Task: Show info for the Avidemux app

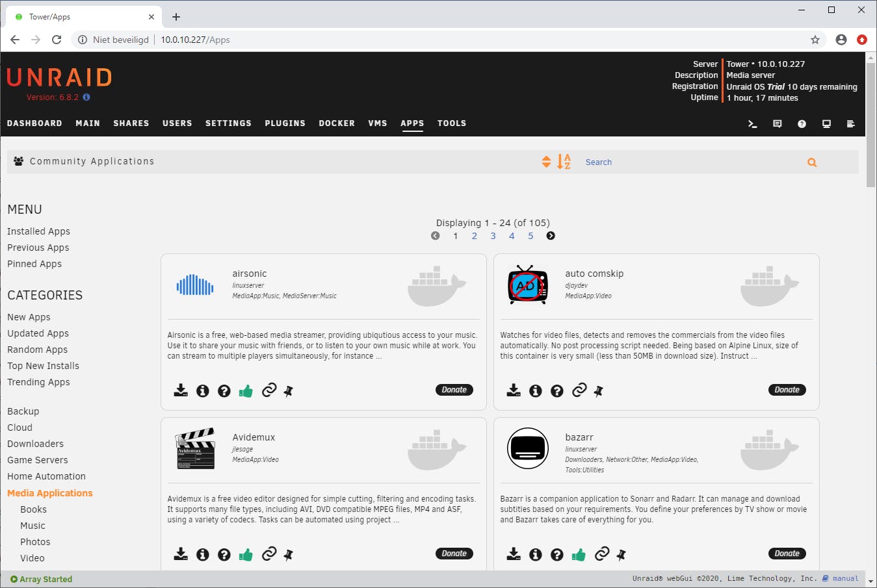Action: coord(203,554)
